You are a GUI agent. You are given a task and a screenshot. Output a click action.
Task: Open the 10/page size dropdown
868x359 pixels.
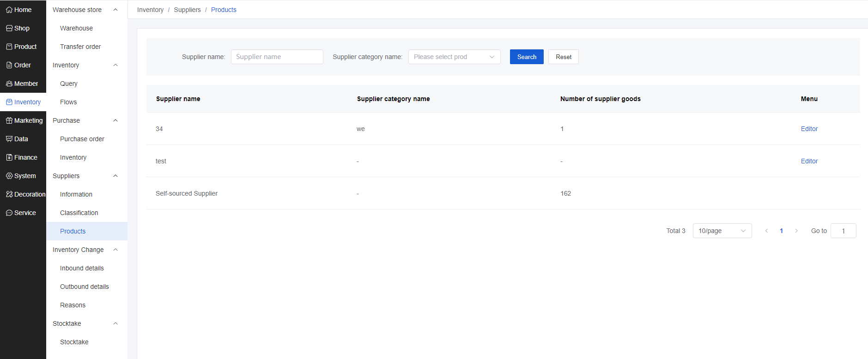[722, 231]
